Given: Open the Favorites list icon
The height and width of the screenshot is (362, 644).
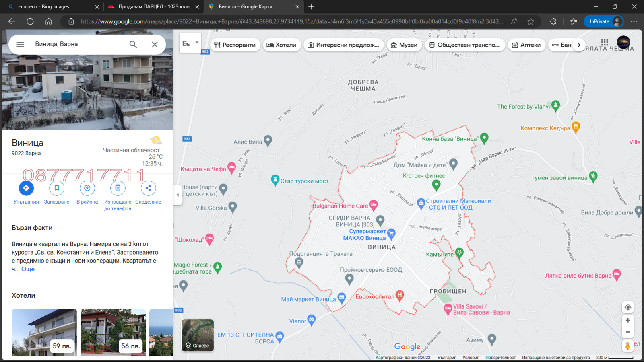Looking at the screenshot, I should 574,21.
